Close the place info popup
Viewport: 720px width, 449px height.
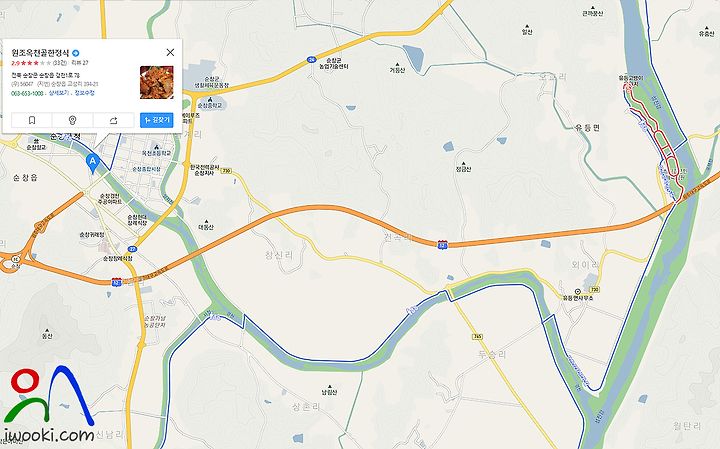pos(170,52)
